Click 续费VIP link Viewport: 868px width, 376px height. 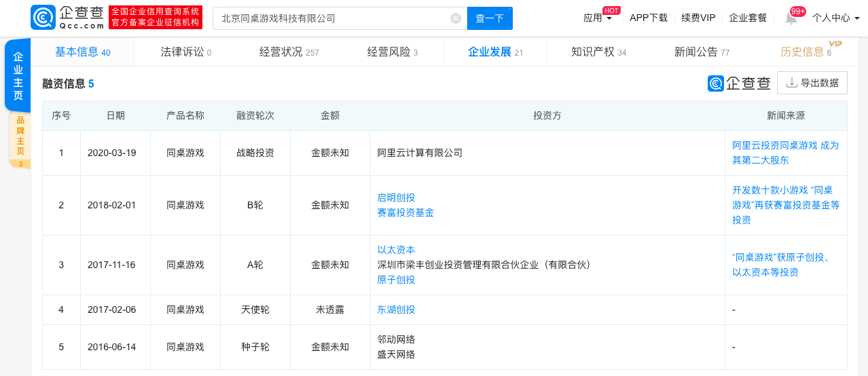coord(698,18)
